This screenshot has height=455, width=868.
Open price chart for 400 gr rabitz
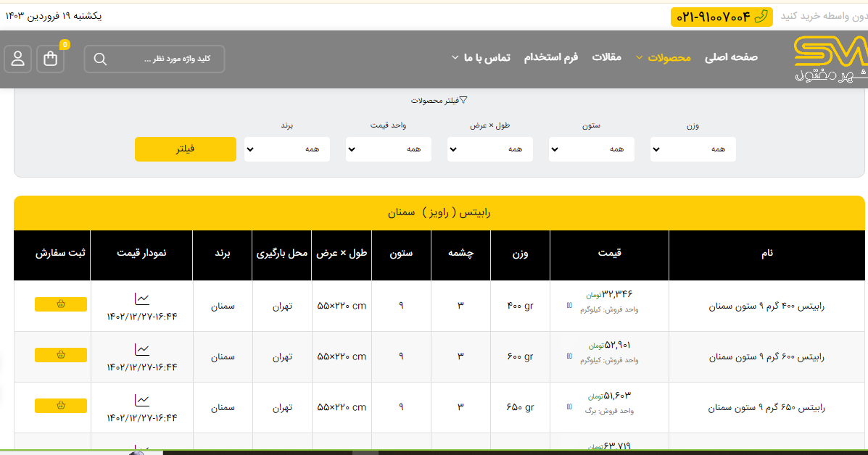tap(142, 299)
